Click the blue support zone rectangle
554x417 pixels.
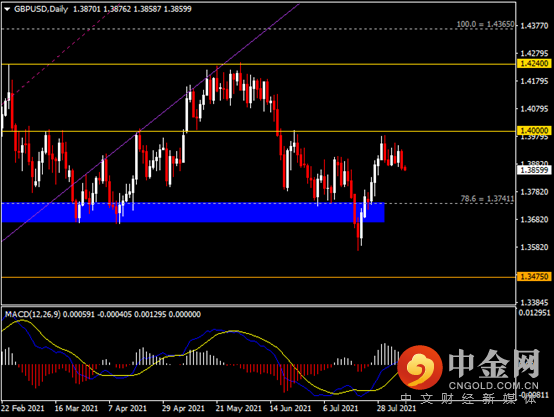(193, 212)
